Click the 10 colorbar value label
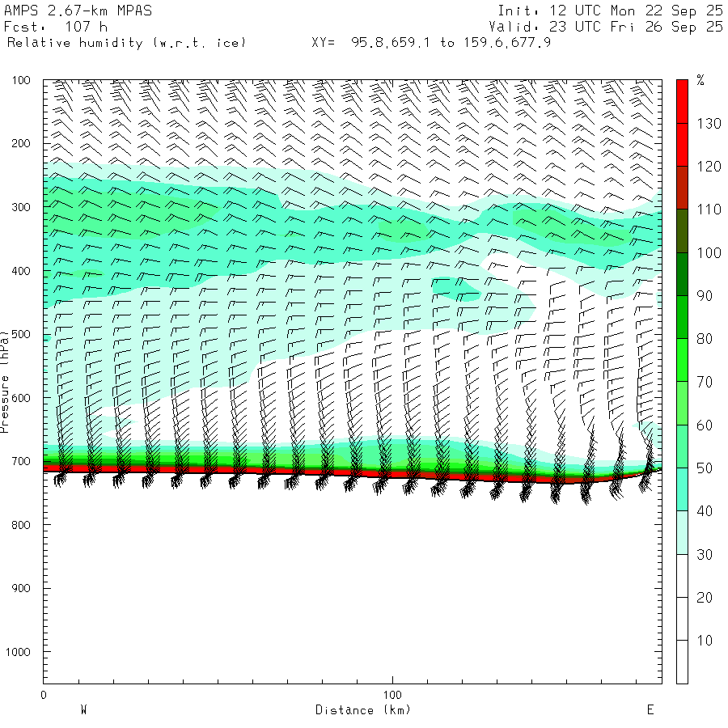The width and height of the screenshot is (728, 728). [x=705, y=641]
